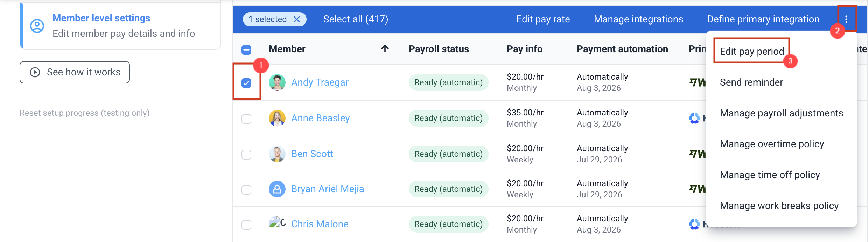Click Select all (417)

click(x=356, y=19)
